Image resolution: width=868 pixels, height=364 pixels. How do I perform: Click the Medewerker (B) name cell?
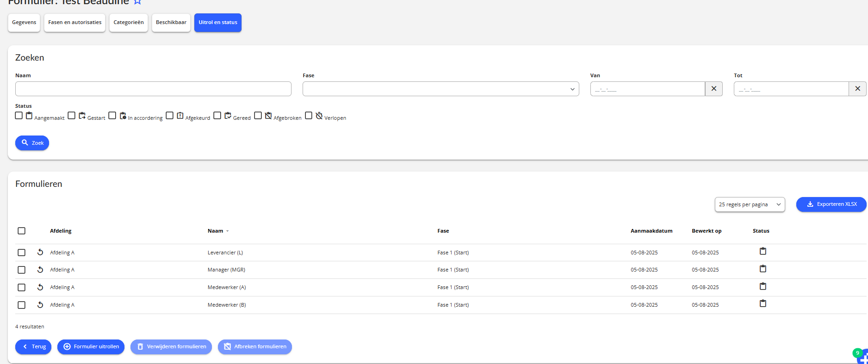pyautogui.click(x=227, y=305)
